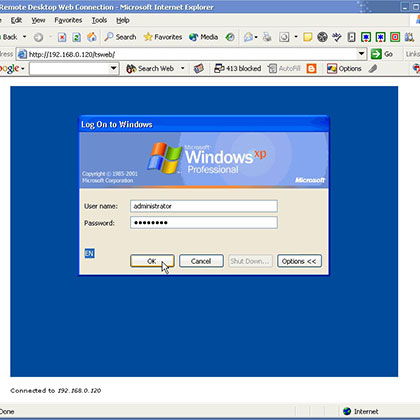Viewport: 420px width, 420px height.
Task: Open Google toolbar Options
Action: [344, 69]
